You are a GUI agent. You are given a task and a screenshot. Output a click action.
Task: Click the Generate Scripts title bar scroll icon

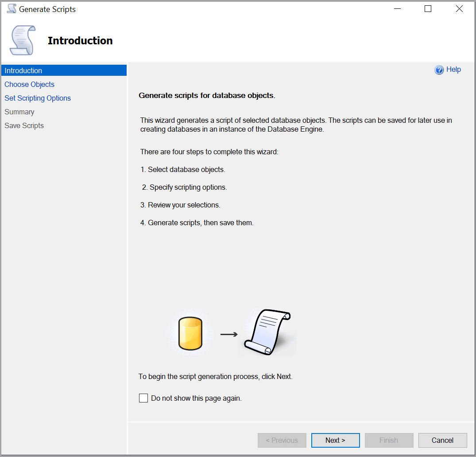pyautogui.click(x=12, y=9)
